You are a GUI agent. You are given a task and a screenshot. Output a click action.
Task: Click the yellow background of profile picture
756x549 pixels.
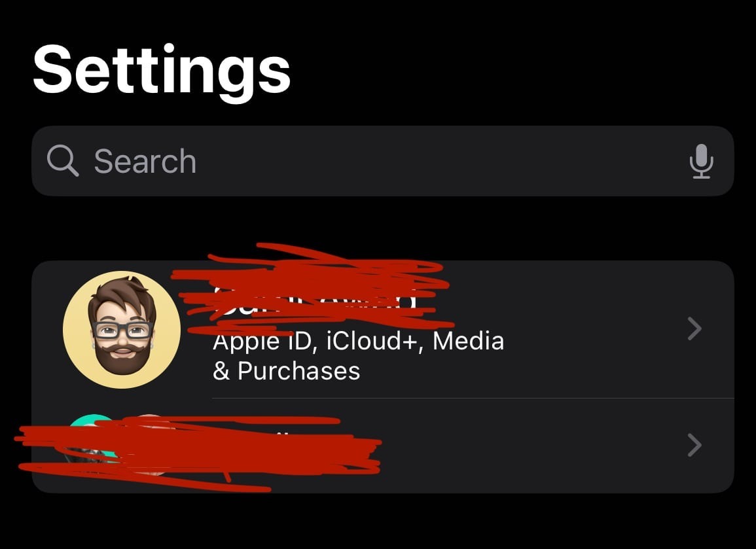coord(77,357)
